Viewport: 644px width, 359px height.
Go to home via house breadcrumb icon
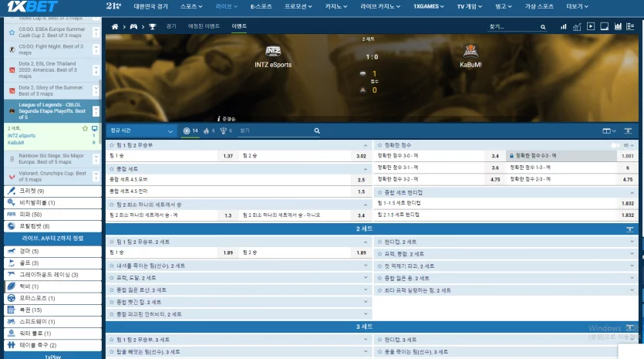click(115, 27)
